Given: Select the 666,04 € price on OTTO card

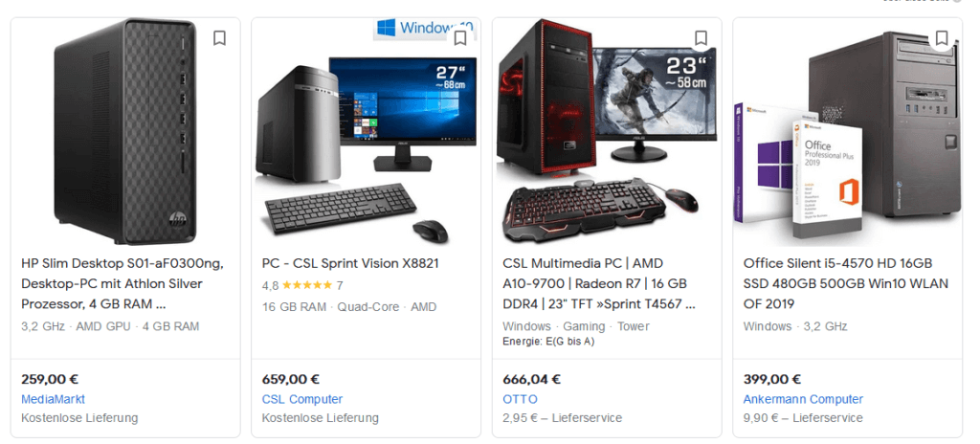Looking at the screenshot, I should click(532, 379).
